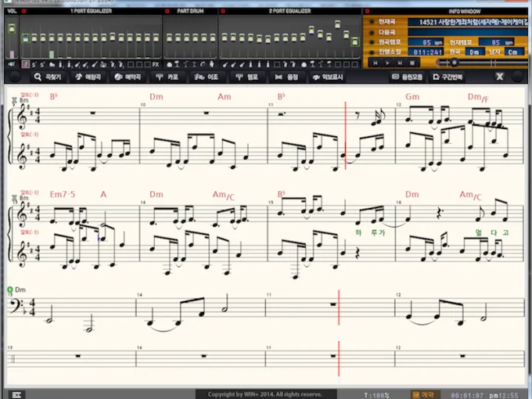Open the 이조 transpose setting
This screenshot has width=532, height=399.
(x=207, y=77)
